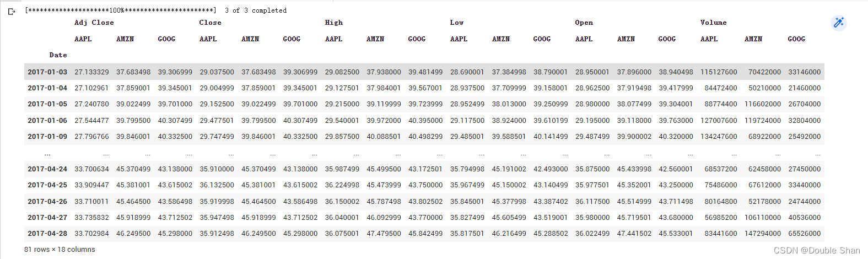The image size is (868, 259).
Task: Select the 2017-04-24 date row label
Action: click(47, 169)
